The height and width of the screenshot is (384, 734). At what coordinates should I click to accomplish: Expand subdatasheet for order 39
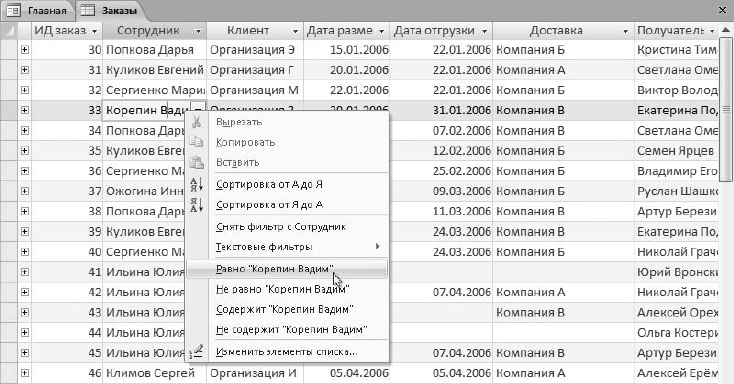tap(25, 231)
